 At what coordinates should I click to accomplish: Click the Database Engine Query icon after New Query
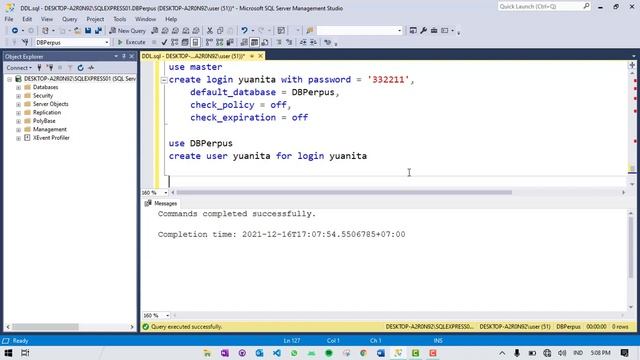pos(154,31)
